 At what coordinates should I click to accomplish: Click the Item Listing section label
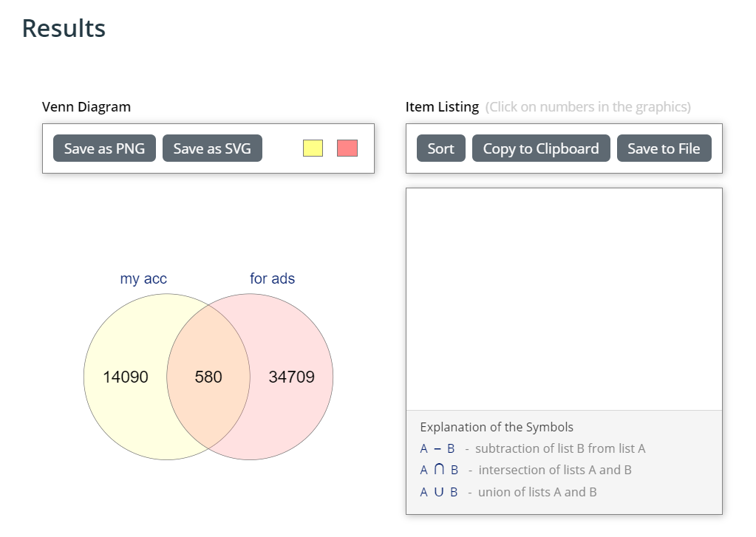pos(442,107)
